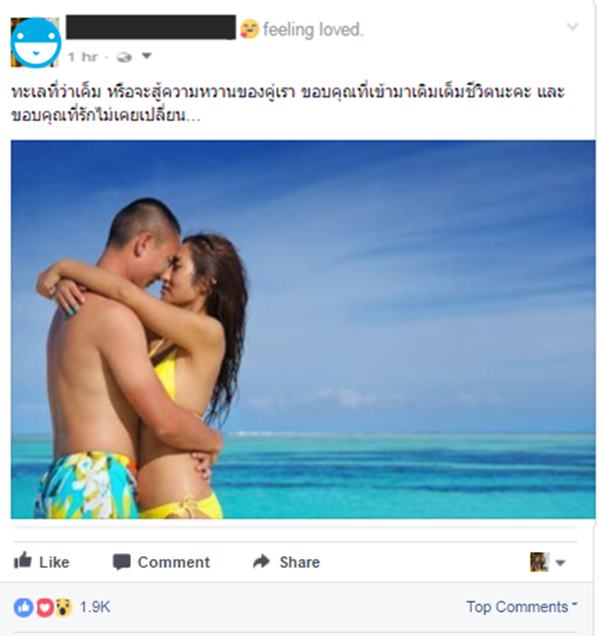Click the Like button label
The width and height of the screenshot is (600, 636).
tap(54, 562)
